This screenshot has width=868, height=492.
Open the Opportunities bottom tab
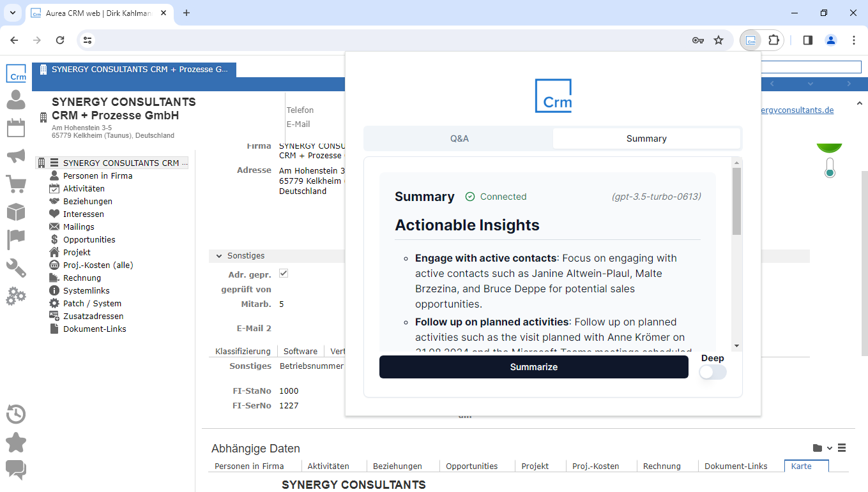(472, 466)
